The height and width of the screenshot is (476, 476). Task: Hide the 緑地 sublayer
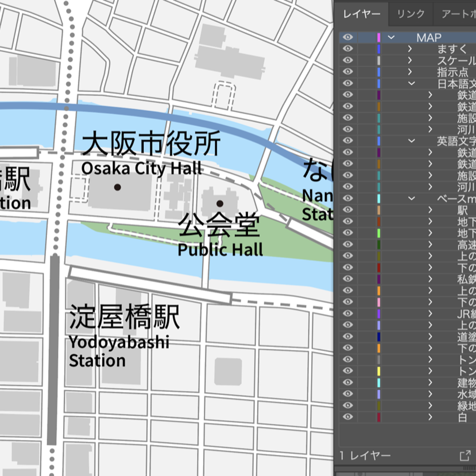pyautogui.click(x=348, y=405)
